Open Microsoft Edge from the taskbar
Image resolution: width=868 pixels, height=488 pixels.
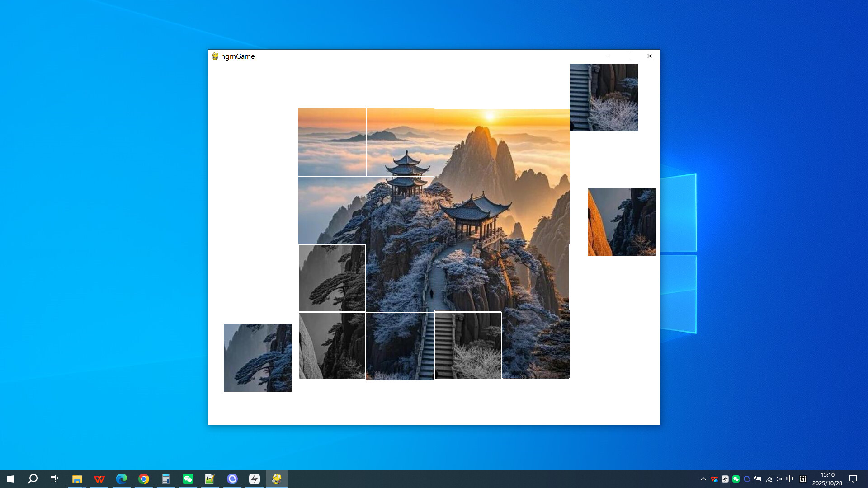click(x=121, y=479)
